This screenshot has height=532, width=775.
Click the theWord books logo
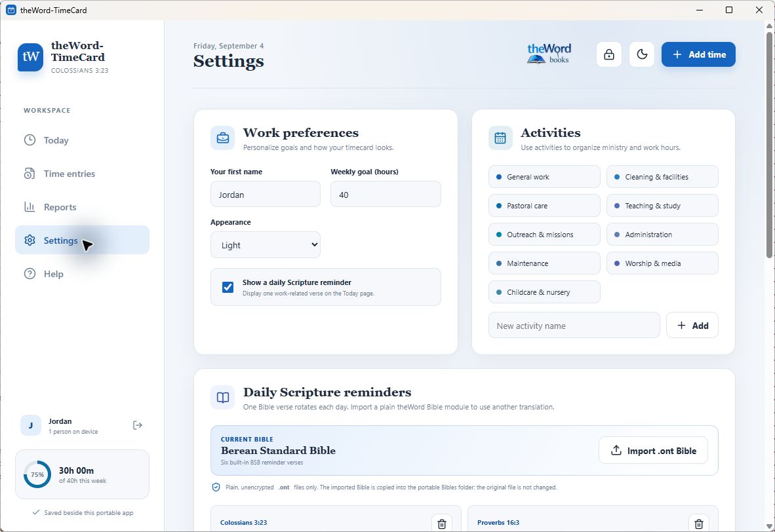click(549, 54)
